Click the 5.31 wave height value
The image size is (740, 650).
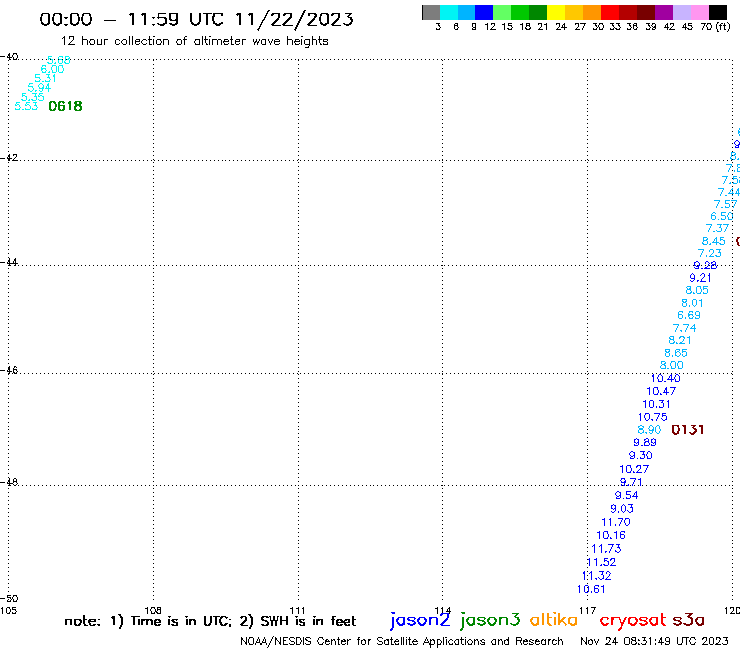pos(45,78)
